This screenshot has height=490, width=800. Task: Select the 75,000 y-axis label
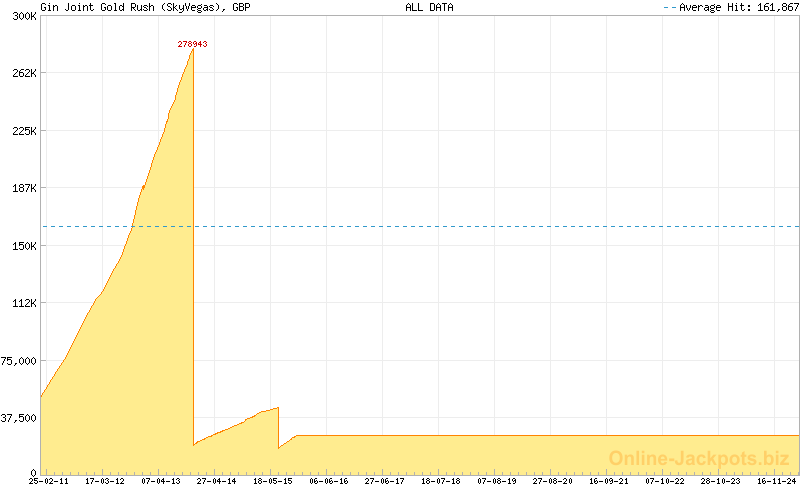coord(19,361)
